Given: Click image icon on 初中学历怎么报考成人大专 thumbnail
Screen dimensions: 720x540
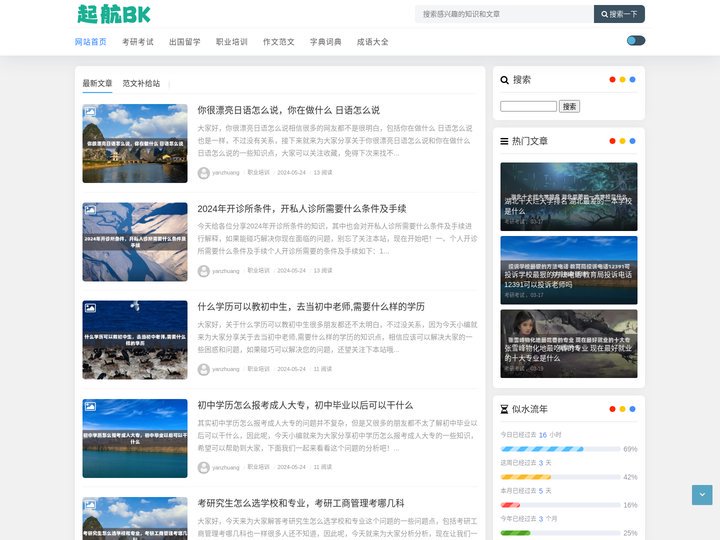Looking at the screenshot, I should pos(90,406).
